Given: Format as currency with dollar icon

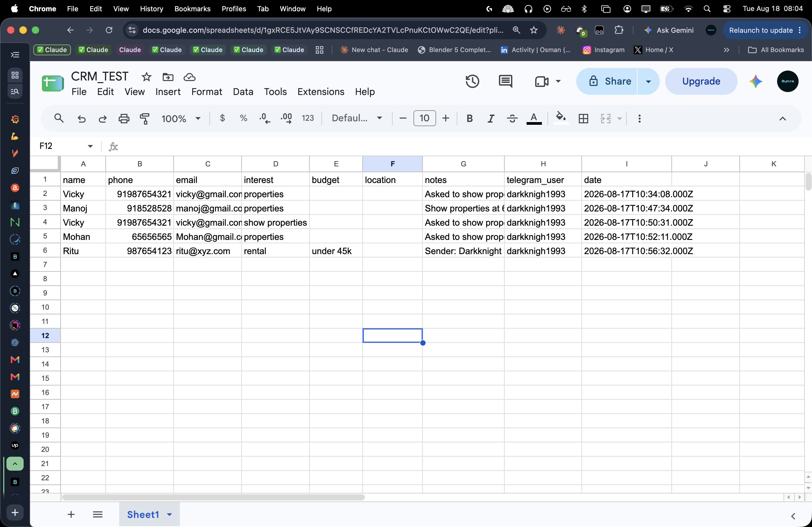Looking at the screenshot, I should click(222, 118).
